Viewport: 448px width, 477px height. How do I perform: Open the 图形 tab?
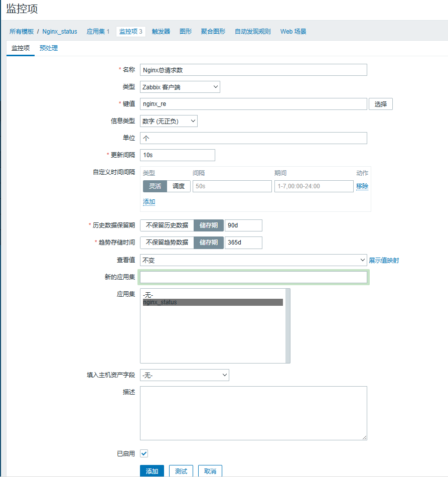tap(186, 31)
